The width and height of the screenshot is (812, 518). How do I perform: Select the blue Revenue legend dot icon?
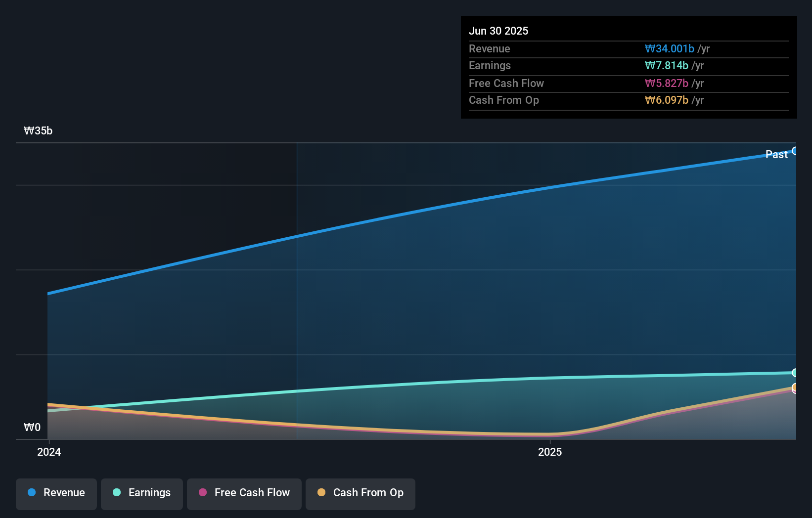tap(31, 492)
